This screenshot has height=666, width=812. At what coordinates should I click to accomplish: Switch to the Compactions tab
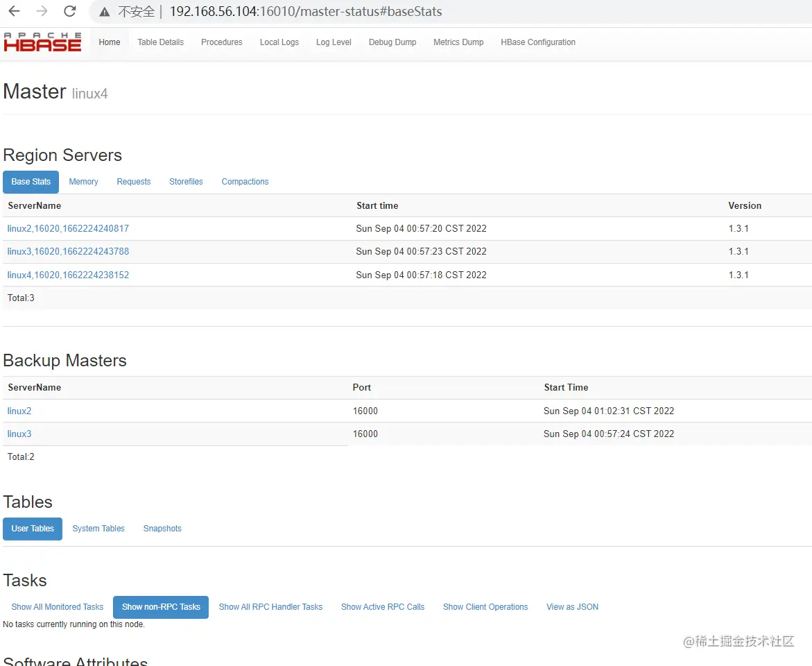coord(245,182)
